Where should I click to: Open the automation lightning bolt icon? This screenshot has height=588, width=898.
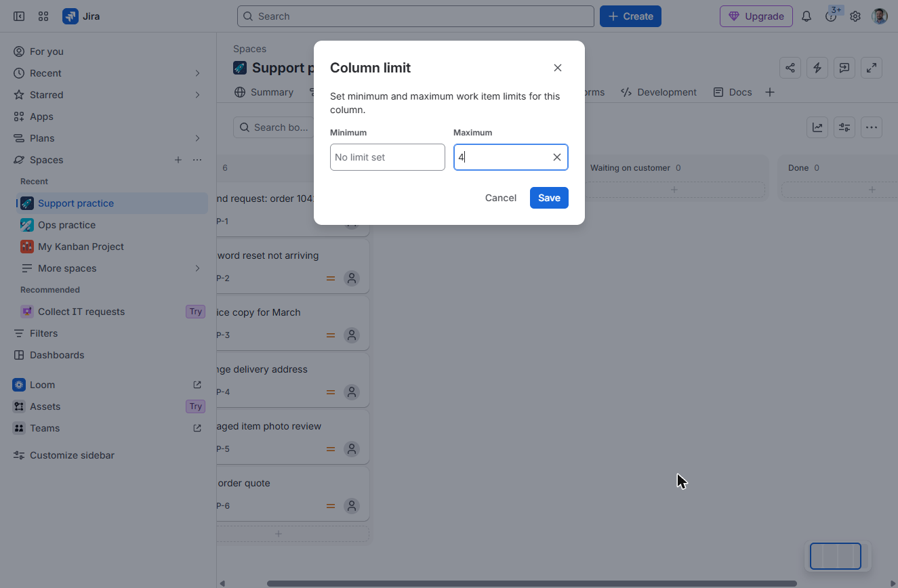(817, 68)
